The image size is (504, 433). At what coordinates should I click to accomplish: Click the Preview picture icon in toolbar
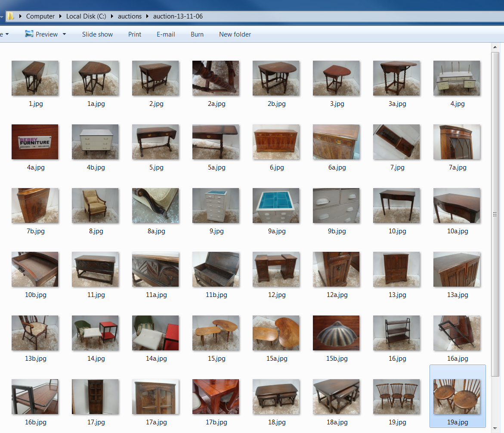(29, 34)
